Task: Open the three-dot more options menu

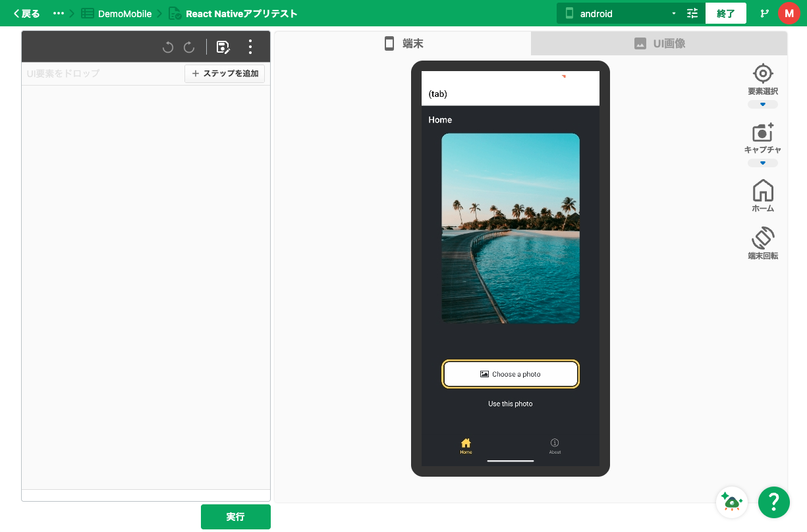Action: 250,47
